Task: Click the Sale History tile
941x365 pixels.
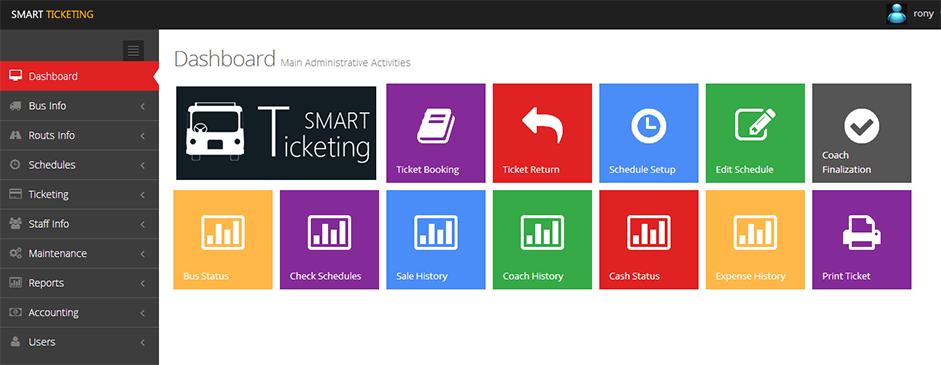Action: (x=436, y=240)
